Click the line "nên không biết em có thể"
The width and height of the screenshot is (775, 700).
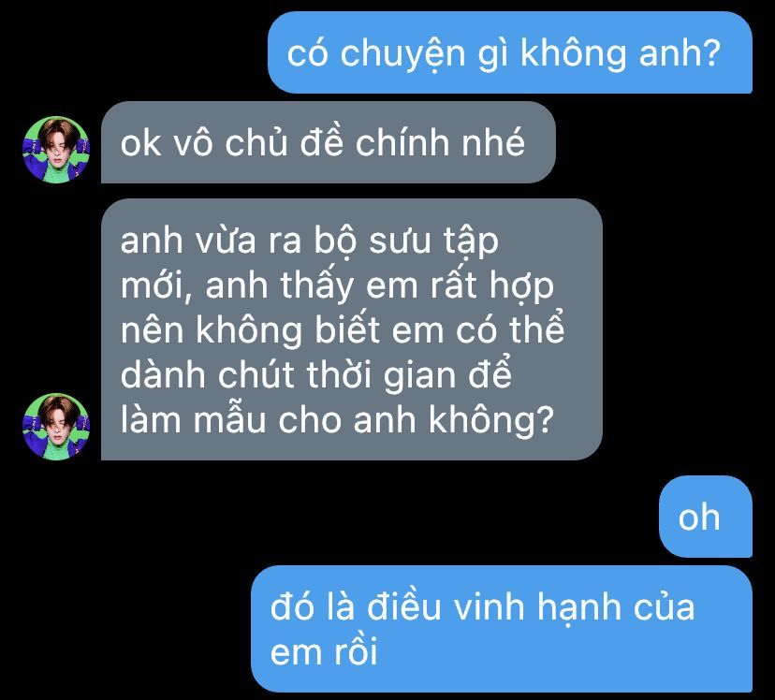342,330
